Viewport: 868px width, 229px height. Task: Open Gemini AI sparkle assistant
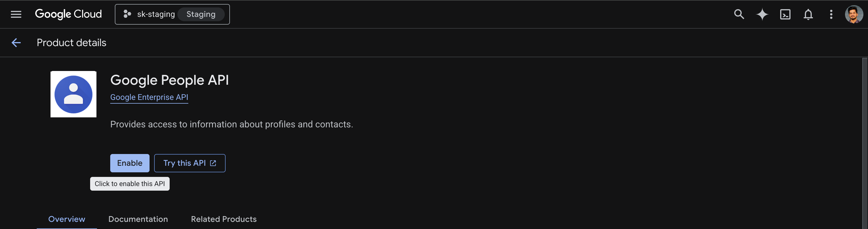point(762,15)
